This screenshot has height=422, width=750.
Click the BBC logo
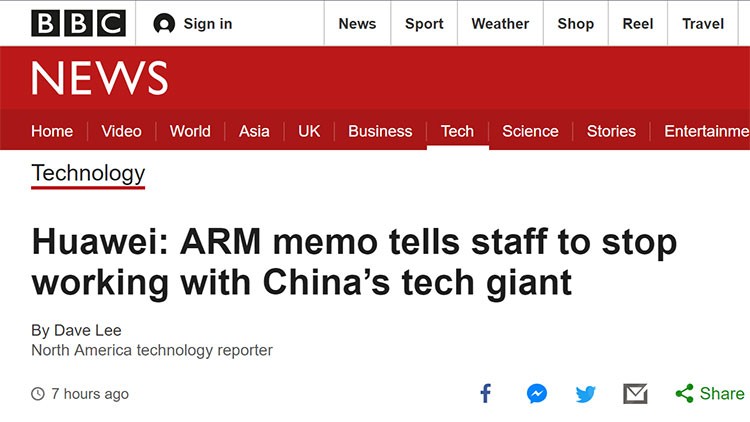tap(78, 23)
